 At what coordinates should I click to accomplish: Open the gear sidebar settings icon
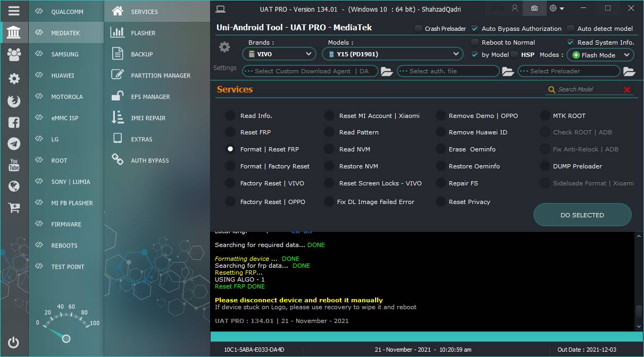coord(14,79)
